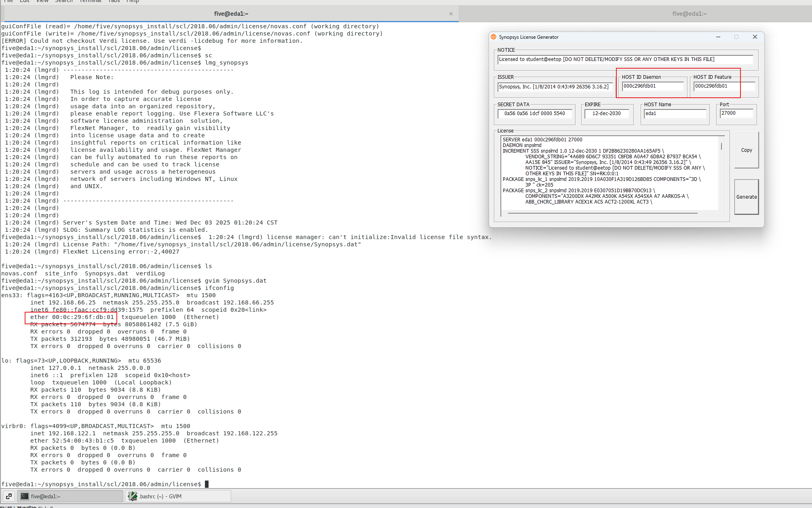
Task: Click the '[ERROR] Could not checkout Verdi license' line
Action: (152, 41)
